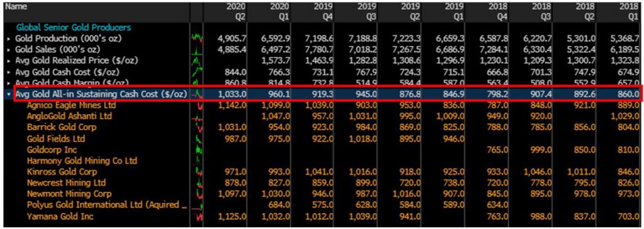The width and height of the screenshot is (644, 229).
Task: Open the Newmont Mining Corp sparkline icon
Action: (x=197, y=194)
